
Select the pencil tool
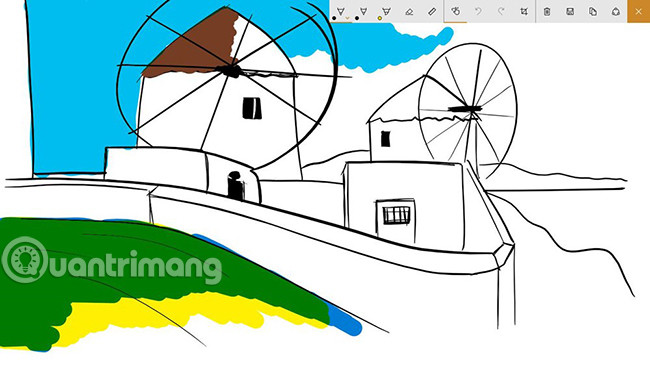point(364,11)
